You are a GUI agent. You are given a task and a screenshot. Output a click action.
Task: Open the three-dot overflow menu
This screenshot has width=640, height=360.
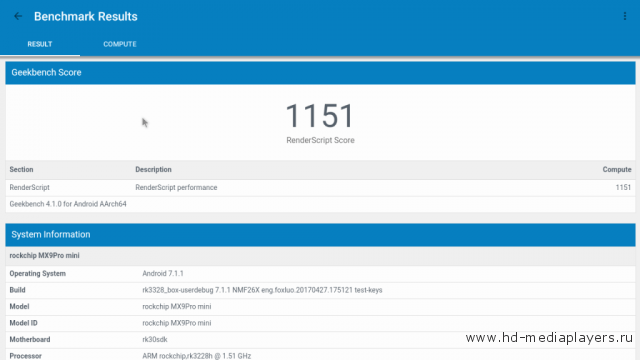pyautogui.click(x=624, y=16)
